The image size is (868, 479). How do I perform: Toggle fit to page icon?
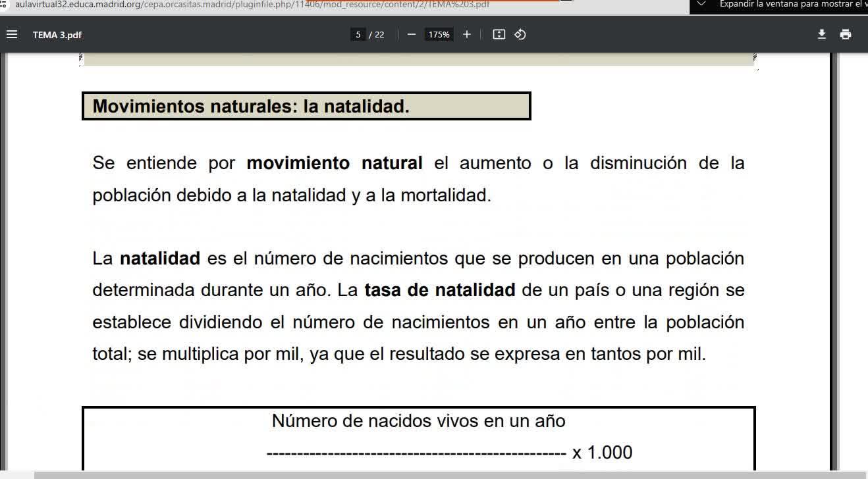499,34
